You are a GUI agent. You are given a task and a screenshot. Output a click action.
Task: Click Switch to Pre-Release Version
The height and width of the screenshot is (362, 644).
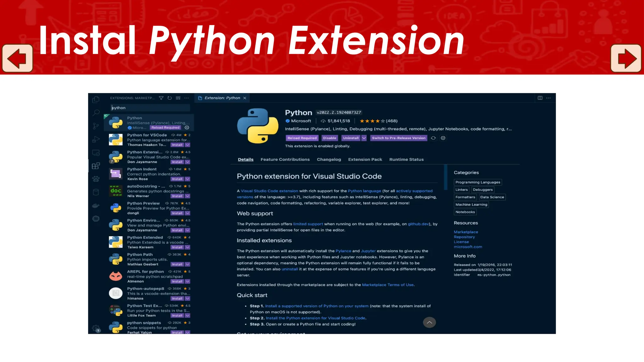[398, 138]
